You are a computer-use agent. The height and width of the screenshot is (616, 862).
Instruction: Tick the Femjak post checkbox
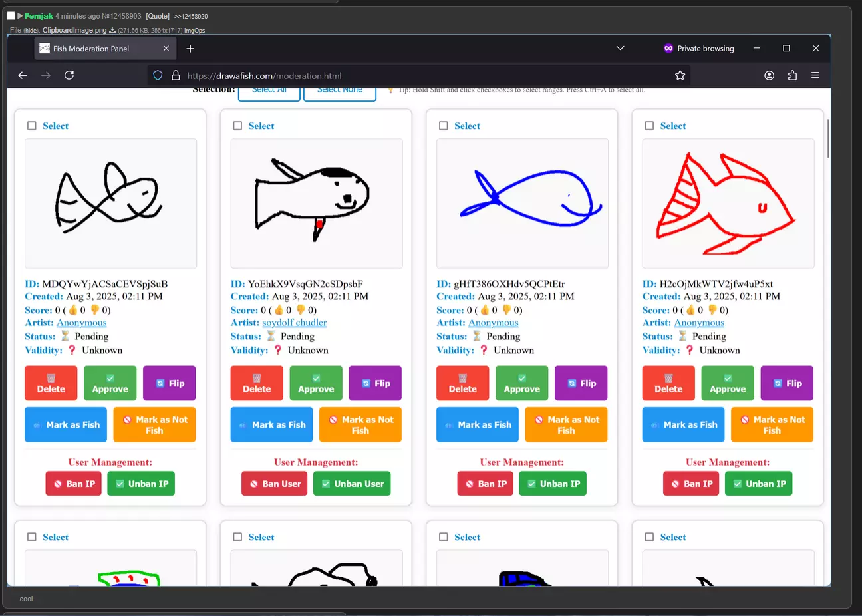click(11, 15)
